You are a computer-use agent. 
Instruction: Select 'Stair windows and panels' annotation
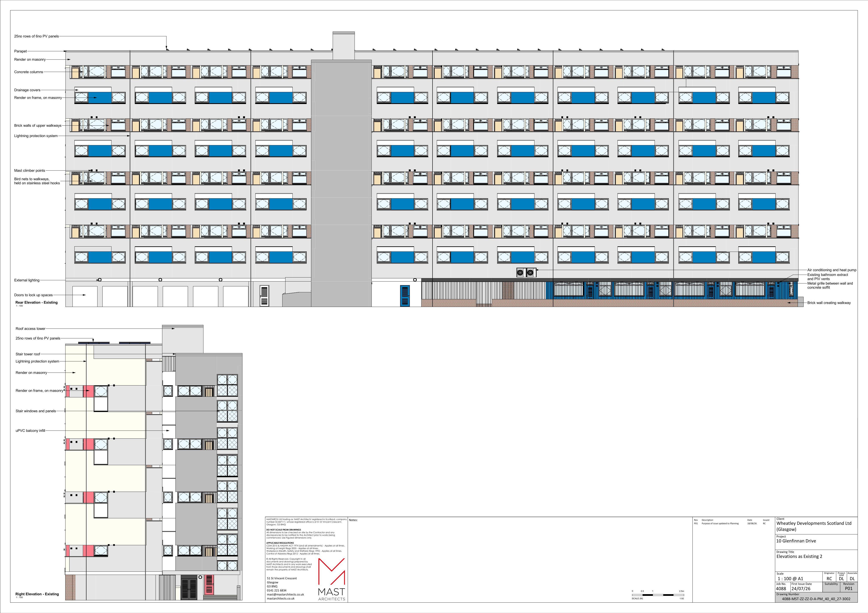coord(36,411)
